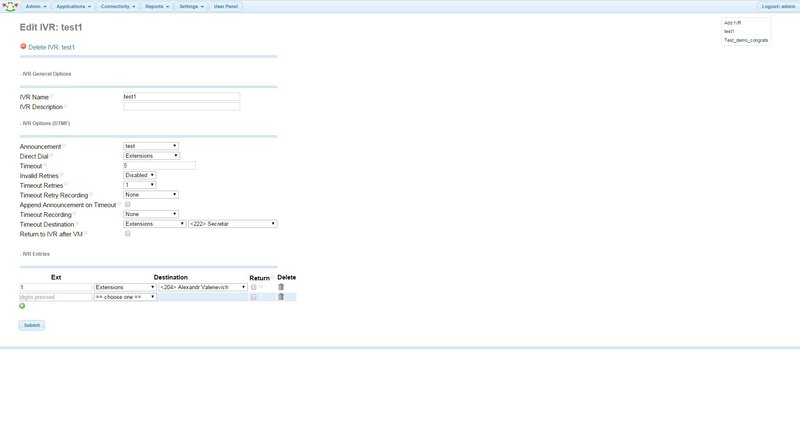This screenshot has width=800, height=430.
Task: Click trash icon for extension 1 entry
Action: [281, 287]
